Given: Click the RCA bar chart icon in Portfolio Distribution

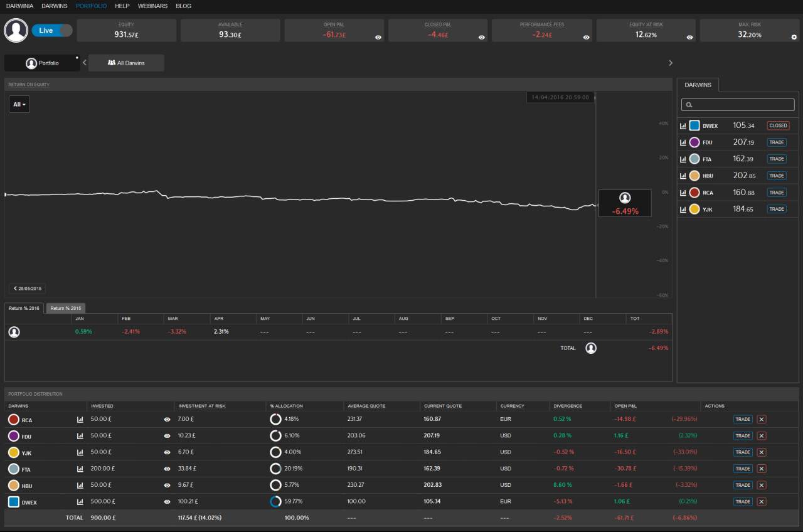Looking at the screenshot, I should coord(80,419).
